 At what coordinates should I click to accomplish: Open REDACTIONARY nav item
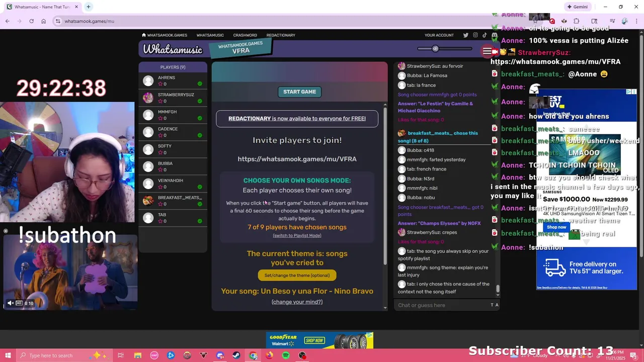[x=281, y=35]
